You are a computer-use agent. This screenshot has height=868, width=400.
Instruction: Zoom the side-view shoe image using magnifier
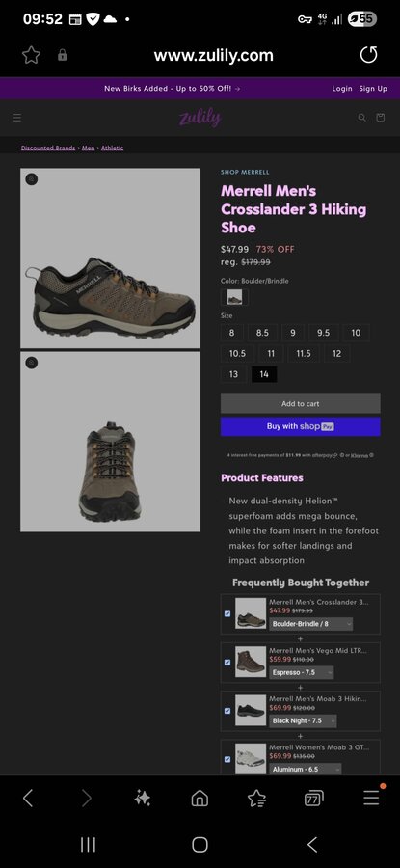(32, 178)
